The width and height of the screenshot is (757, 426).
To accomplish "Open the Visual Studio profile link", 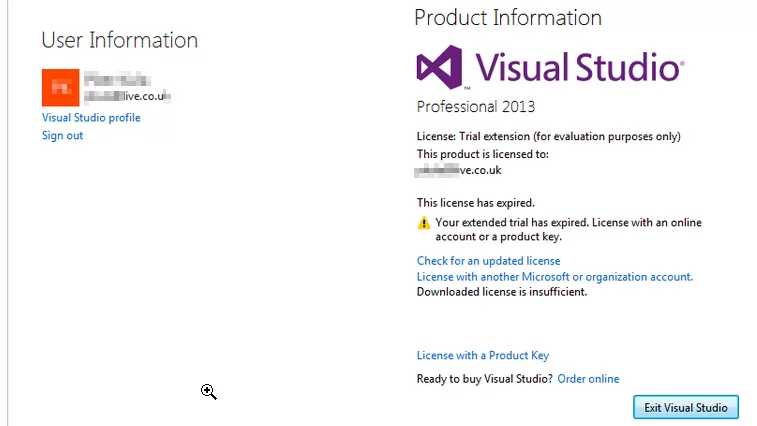I will [x=91, y=118].
